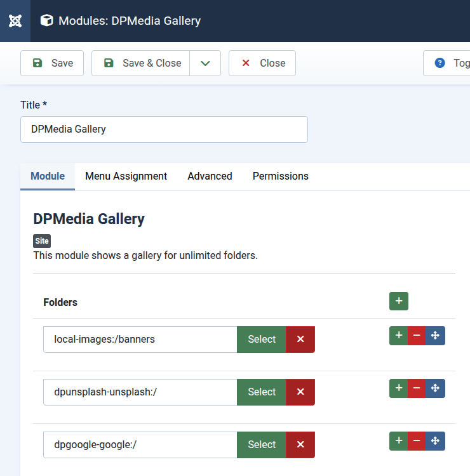This screenshot has height=476, width=470.
Task: Close the module editor
Action: coord(262,63)
